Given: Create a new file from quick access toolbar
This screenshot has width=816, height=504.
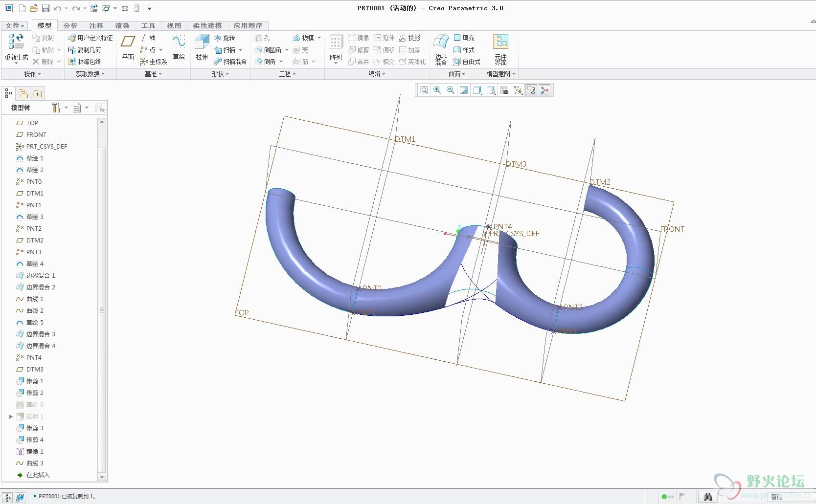Looking at the screenshot, I should (x=22, y=8).
